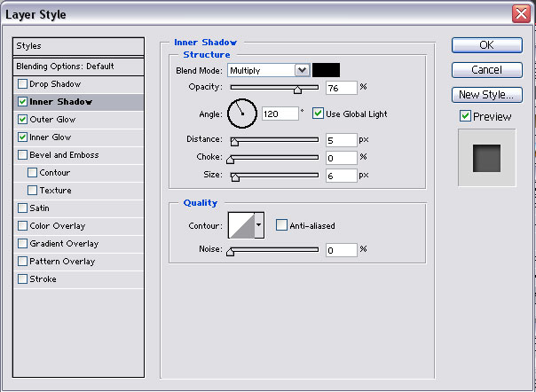Enable the Stroke checkbox

click(22, 279)
